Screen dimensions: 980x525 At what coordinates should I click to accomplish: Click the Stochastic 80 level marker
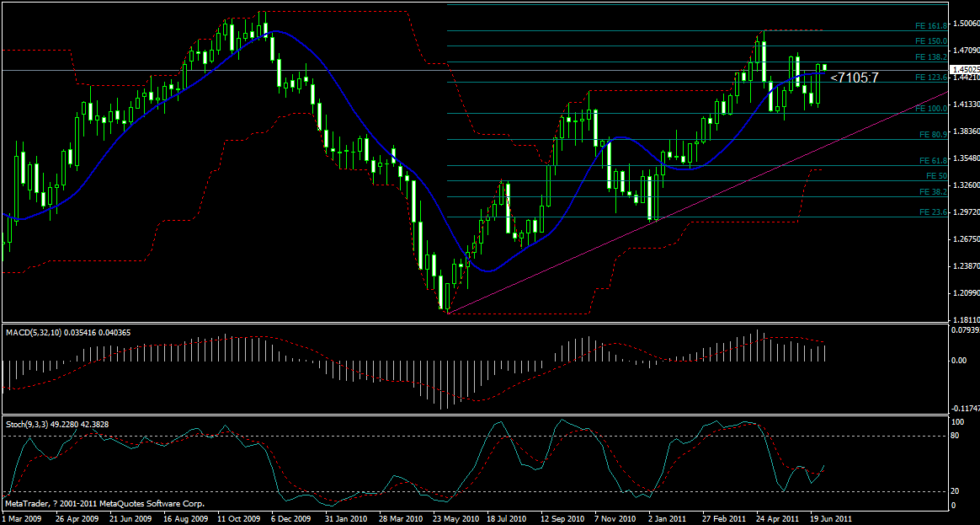pyautogui.click(x=956, y=436)
